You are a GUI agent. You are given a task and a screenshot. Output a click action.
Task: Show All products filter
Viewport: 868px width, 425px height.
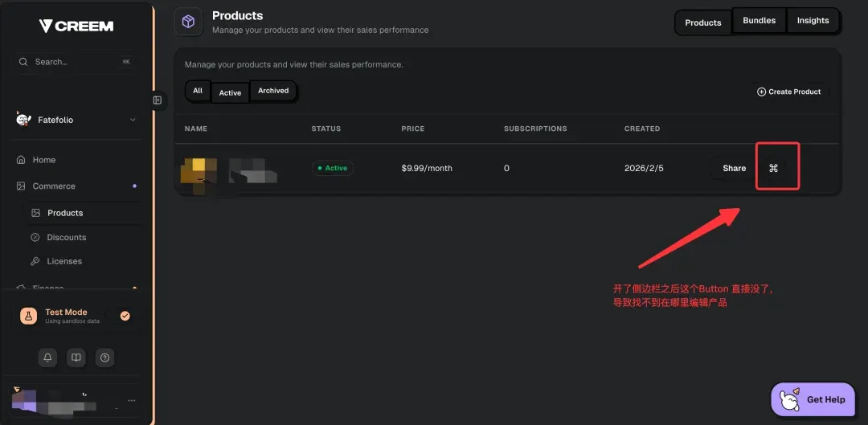[x=198, y=91]
